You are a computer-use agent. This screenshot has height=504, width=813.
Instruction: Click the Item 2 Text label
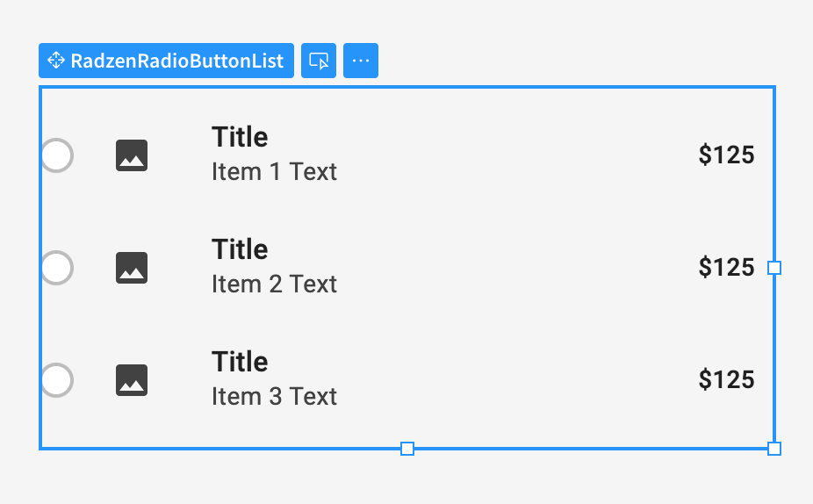274,284
